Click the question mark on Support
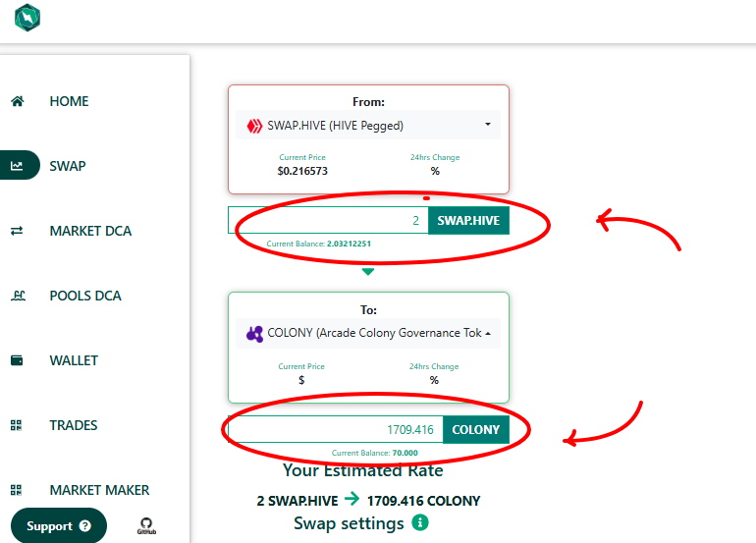 [84, 526]
